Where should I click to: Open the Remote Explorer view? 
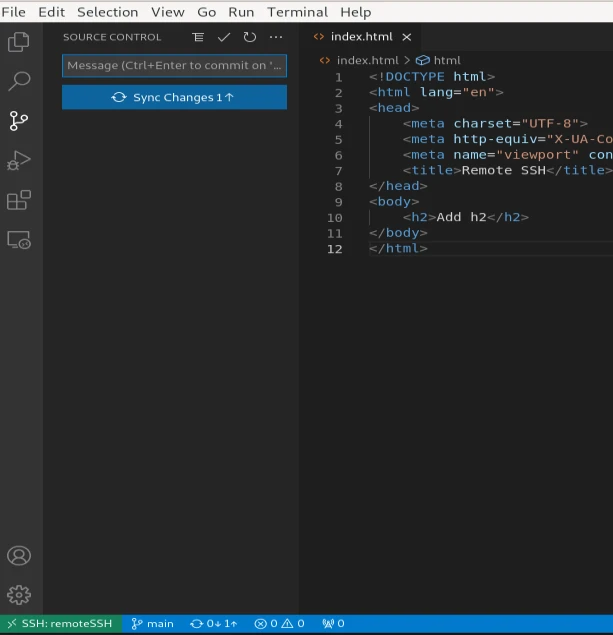19,240
